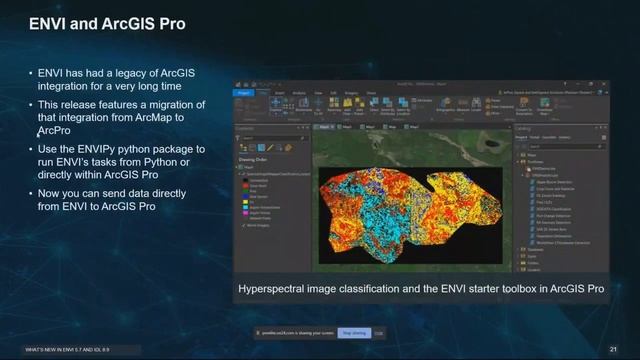This screenshot has height=360, width=640.
Task: Switch to the View ribbon tab
Action: pos(318,93)
